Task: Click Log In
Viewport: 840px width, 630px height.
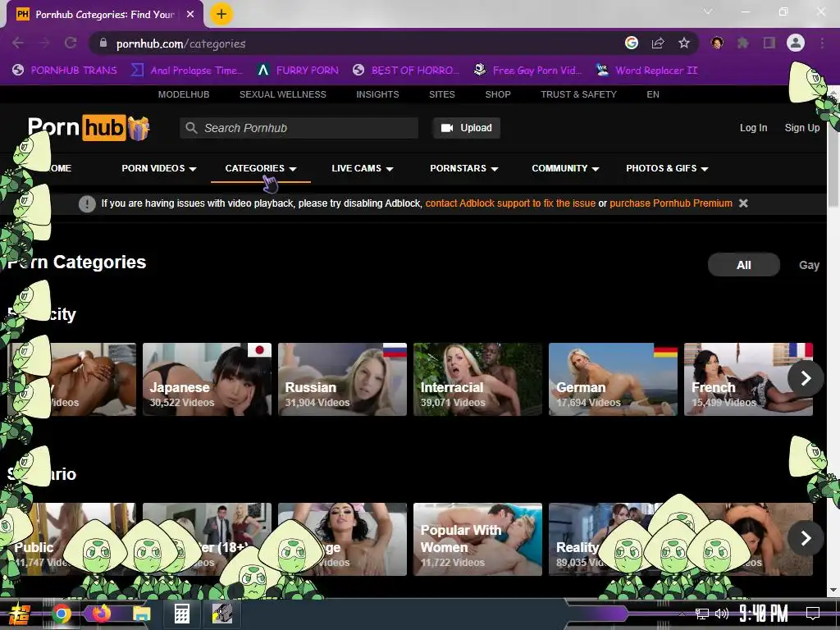Action: [753, 127]
